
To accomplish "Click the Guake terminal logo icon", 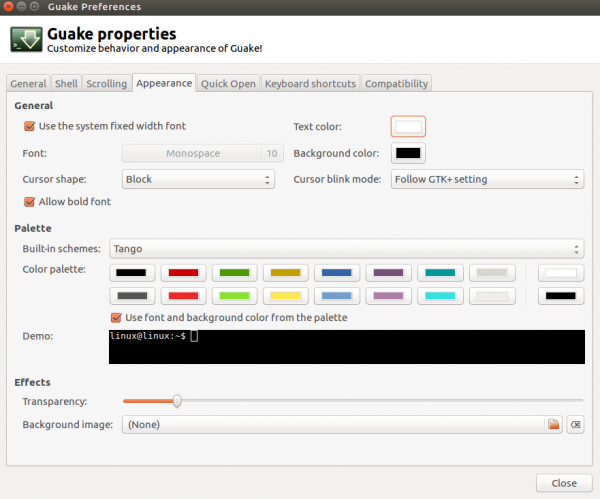I will click(26, 39).
